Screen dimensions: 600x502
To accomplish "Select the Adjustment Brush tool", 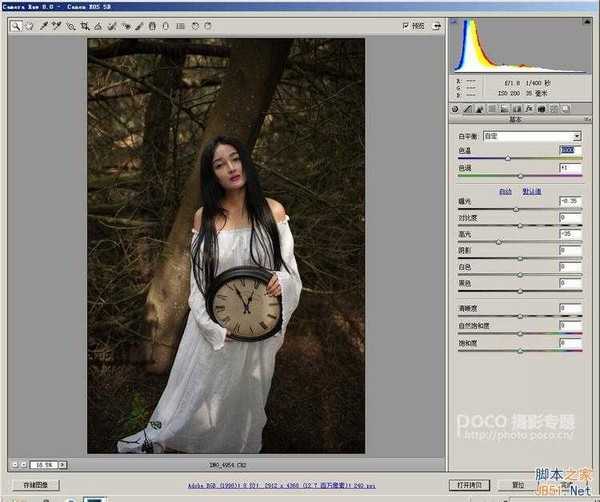I will [139, 25].
